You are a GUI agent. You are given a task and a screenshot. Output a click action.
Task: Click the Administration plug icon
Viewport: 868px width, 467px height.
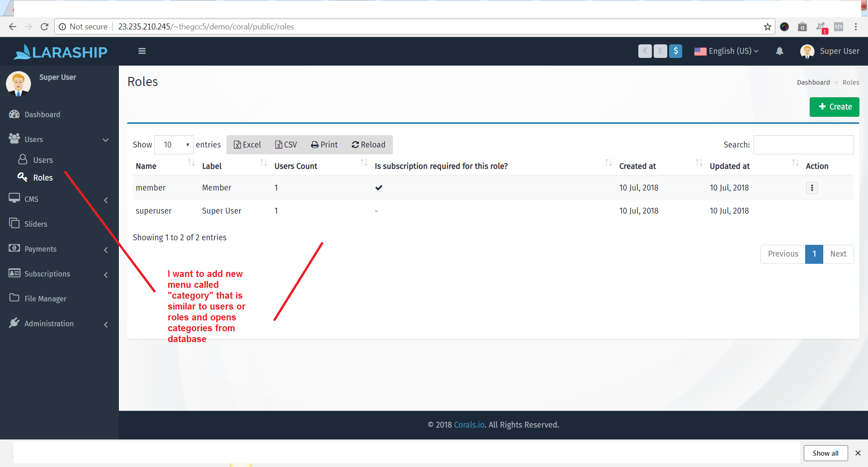click(14, 323)
